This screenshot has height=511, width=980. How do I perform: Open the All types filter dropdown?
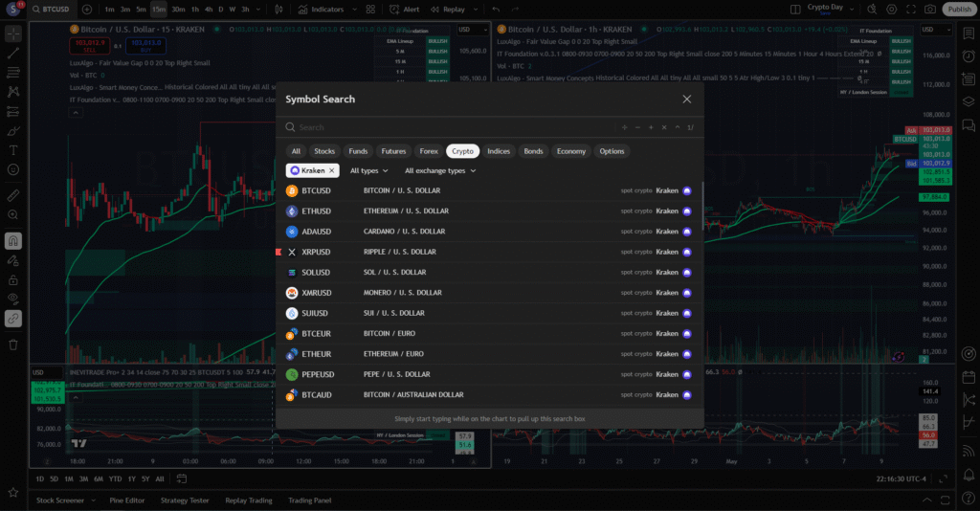368,170
